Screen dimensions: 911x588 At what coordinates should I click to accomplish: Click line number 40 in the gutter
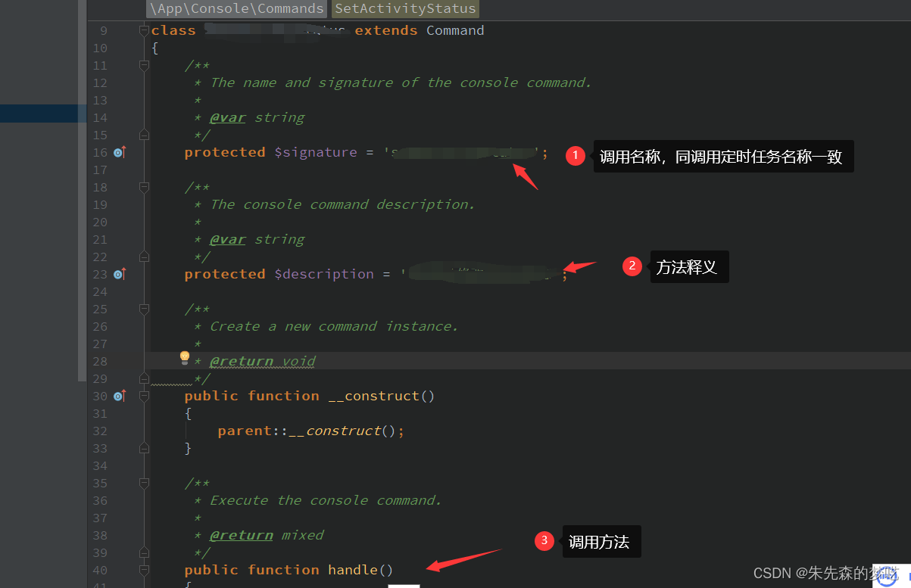point(99,570)
